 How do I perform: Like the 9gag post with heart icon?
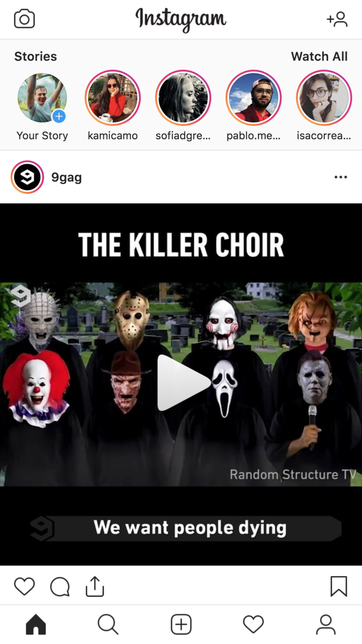click(x=24, y=586)
